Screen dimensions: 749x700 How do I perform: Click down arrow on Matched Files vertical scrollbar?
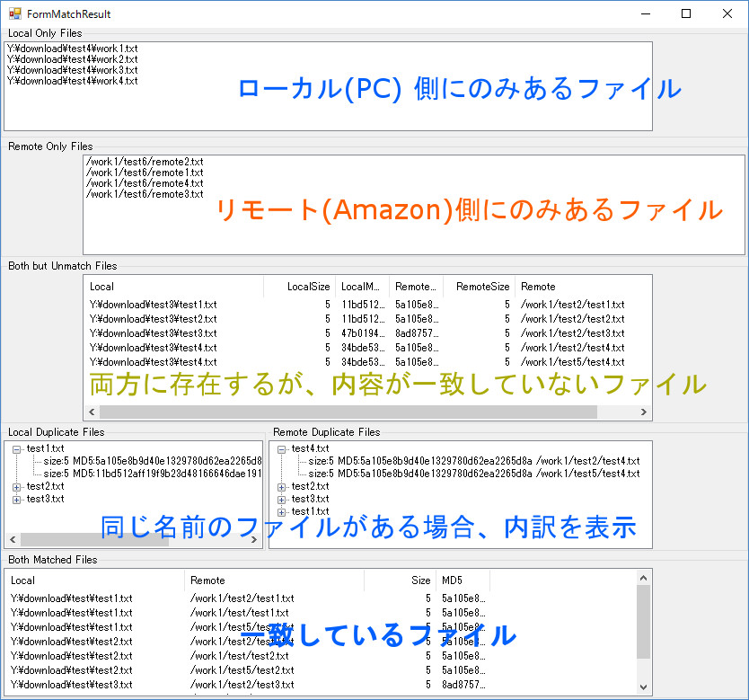coord(643,687)
